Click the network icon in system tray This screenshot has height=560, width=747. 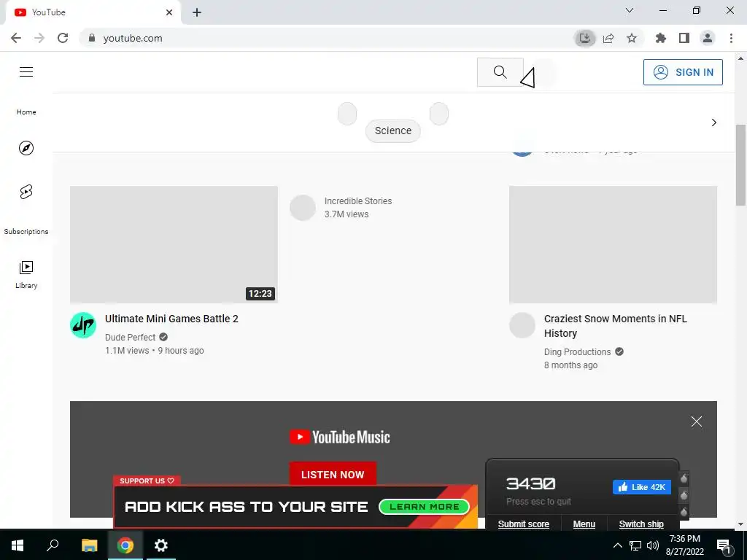coord(635,545)
